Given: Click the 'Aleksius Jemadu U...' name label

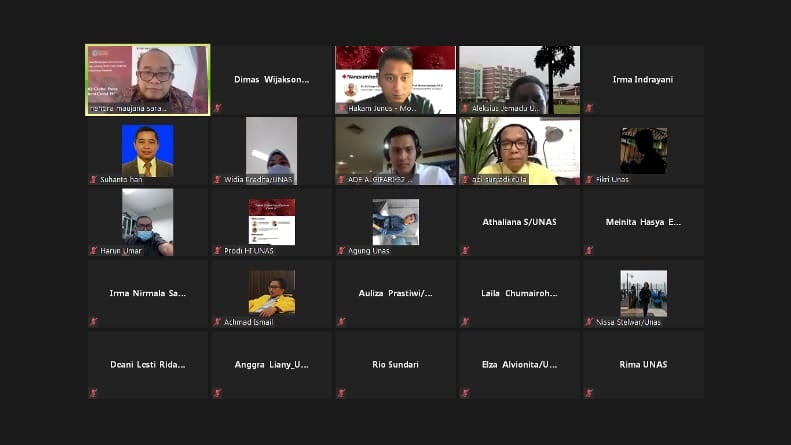Looking at the screenshot, I should pyautogui.click(x=505, y=108).
